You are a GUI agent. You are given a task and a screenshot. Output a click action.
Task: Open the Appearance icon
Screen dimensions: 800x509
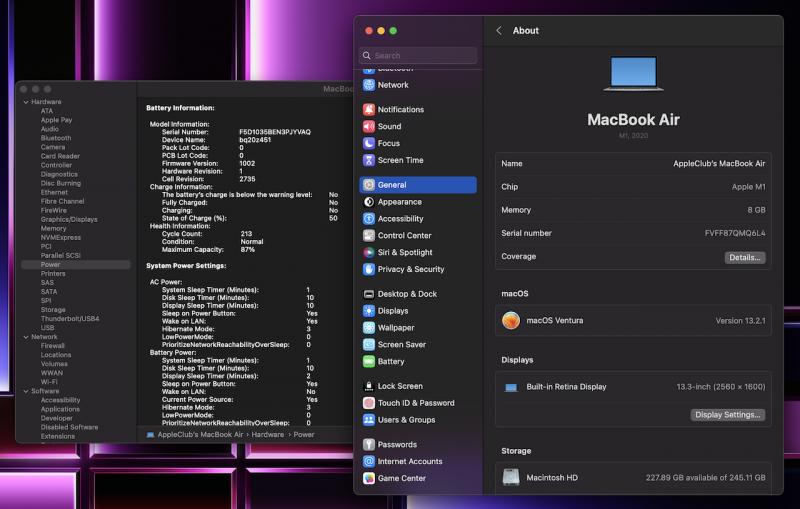369,202
